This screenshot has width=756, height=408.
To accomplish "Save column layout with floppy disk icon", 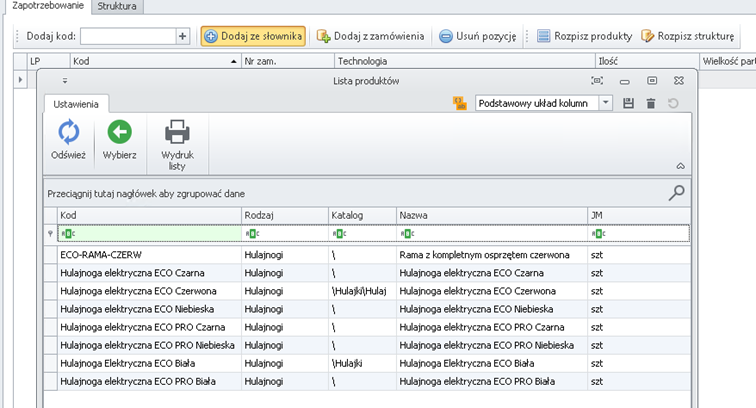I will [628, 103].
